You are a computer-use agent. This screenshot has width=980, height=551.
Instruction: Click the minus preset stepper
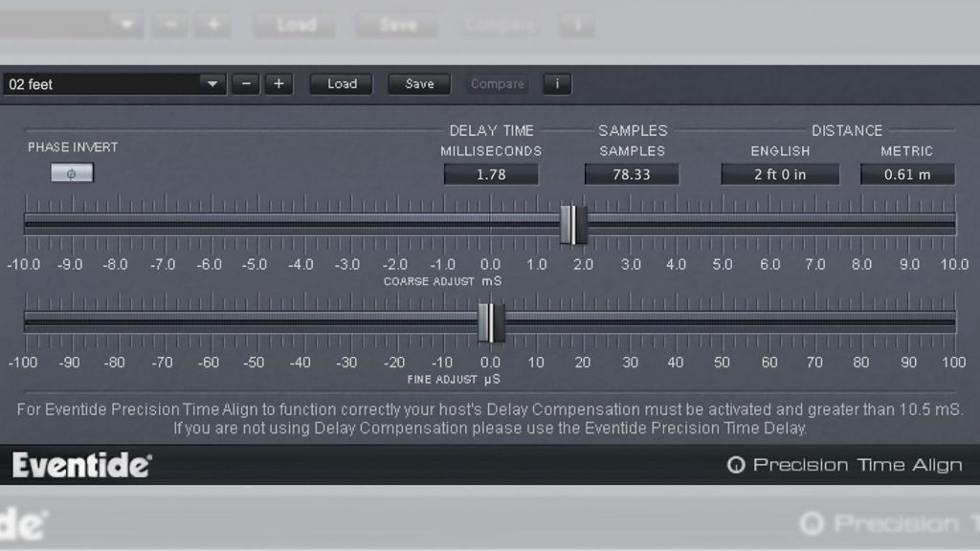245,83
